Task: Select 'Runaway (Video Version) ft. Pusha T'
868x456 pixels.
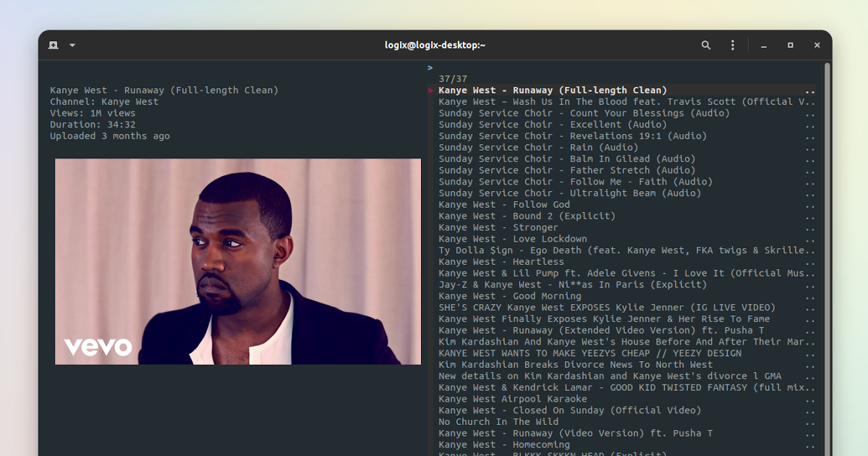Action: (626, 434)
